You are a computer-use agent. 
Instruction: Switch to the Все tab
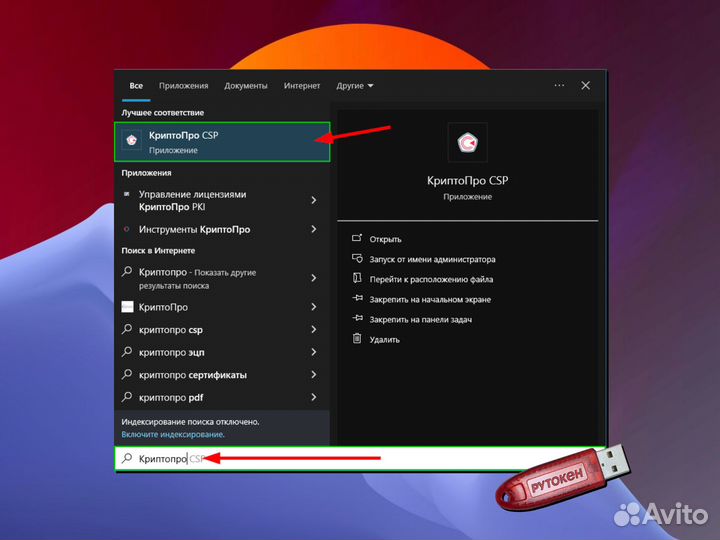click(136, 86)
